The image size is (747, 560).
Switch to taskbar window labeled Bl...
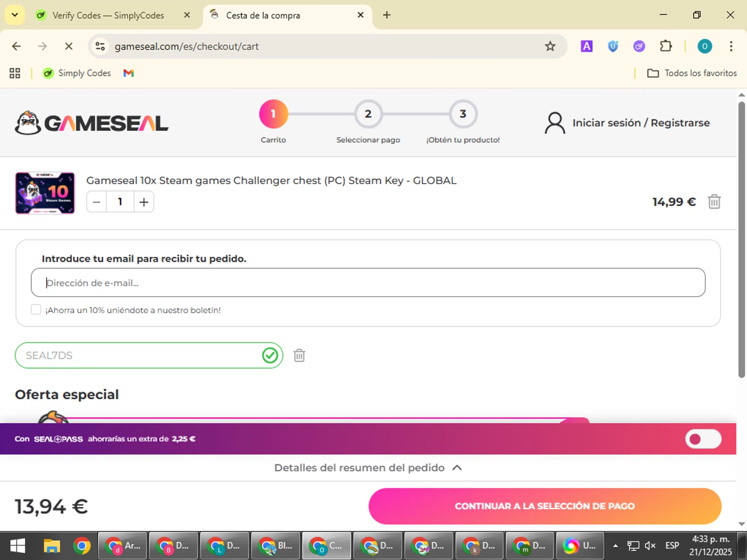point(276,546)
